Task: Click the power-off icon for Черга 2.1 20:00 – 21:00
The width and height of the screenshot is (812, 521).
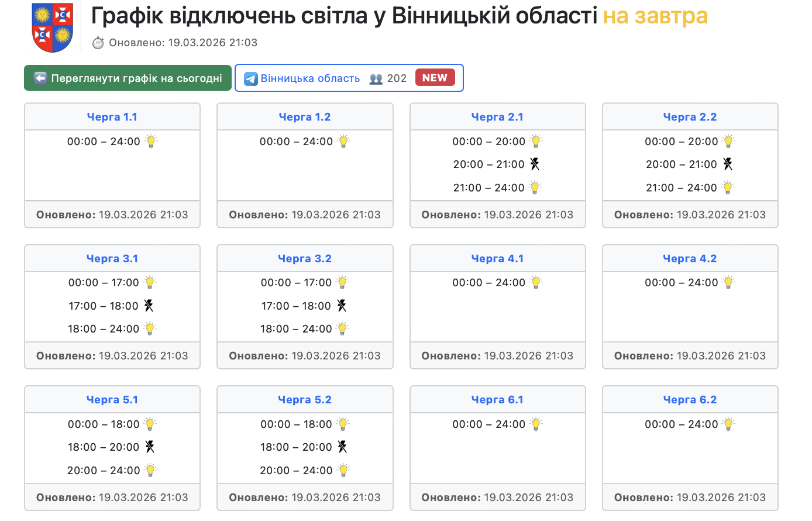Action: click(535, 164)
